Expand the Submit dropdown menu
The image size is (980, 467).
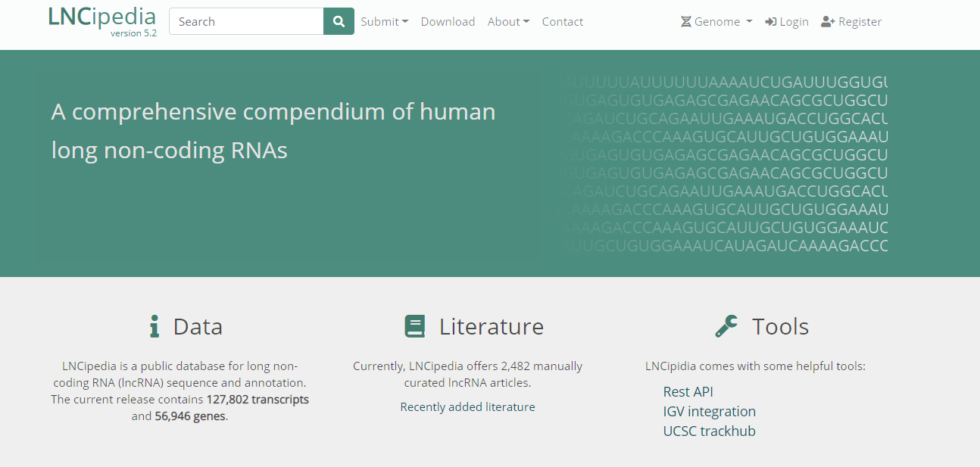pos(385,22)
